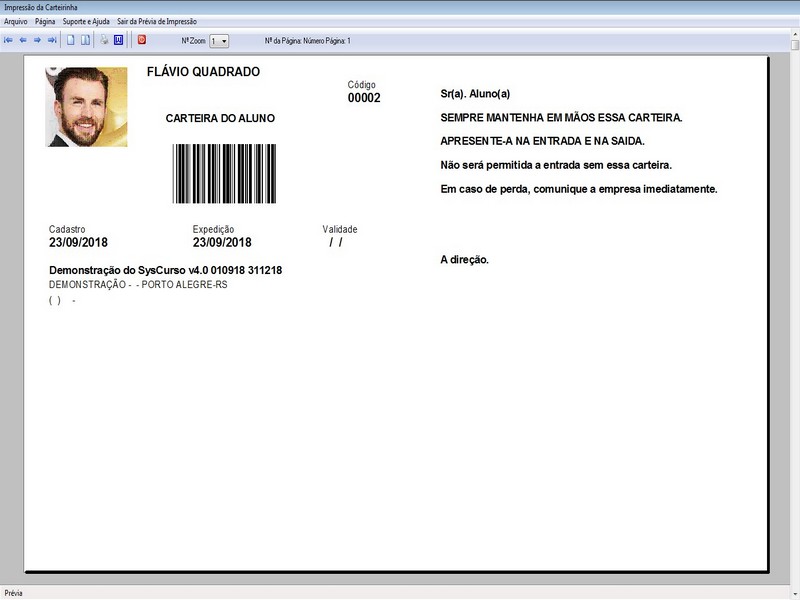The height and width of the screenshot is (600, 800).
Task: Click the PORTO ALEGRE-RS address line
Action: (138, 285)
